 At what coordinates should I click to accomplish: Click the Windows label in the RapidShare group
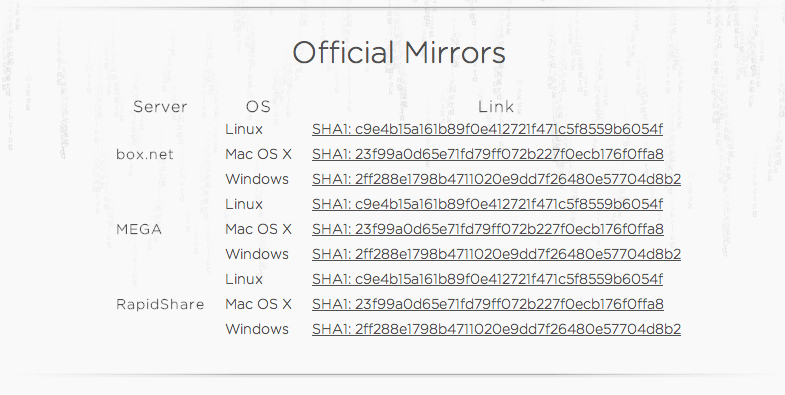257,329
